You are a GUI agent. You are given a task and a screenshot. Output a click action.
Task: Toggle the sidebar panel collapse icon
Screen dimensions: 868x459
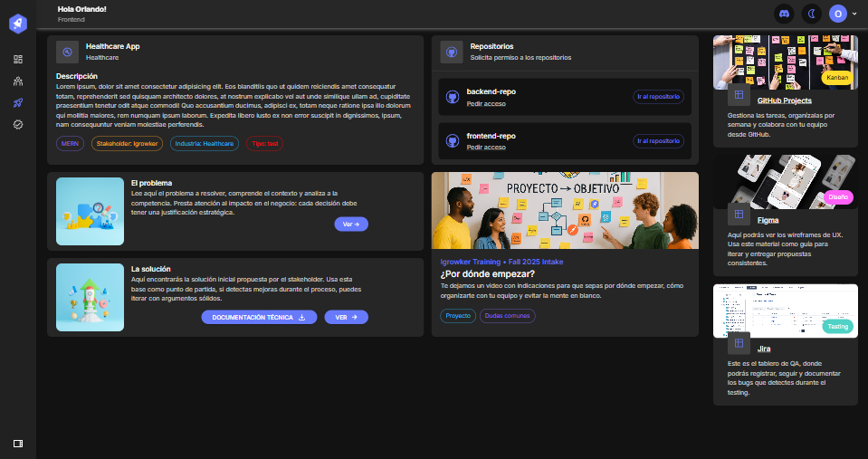pyautogui.click(x=18, y=443)
